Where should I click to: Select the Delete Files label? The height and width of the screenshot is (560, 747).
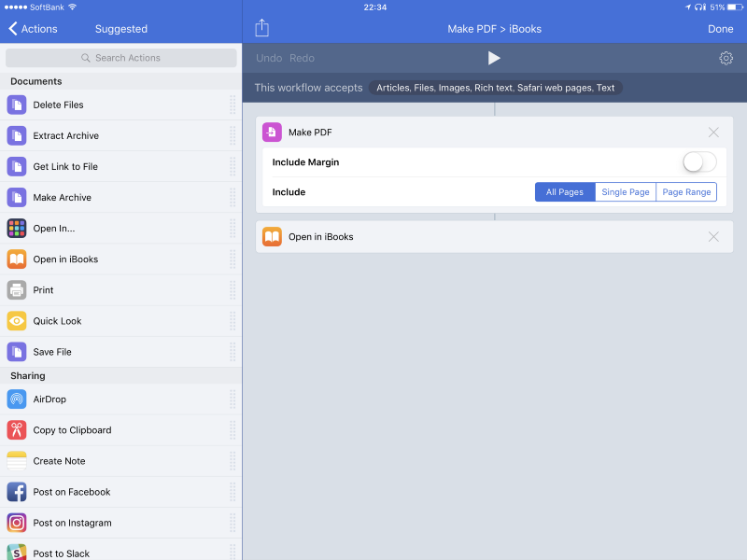[x=58, y=105]
